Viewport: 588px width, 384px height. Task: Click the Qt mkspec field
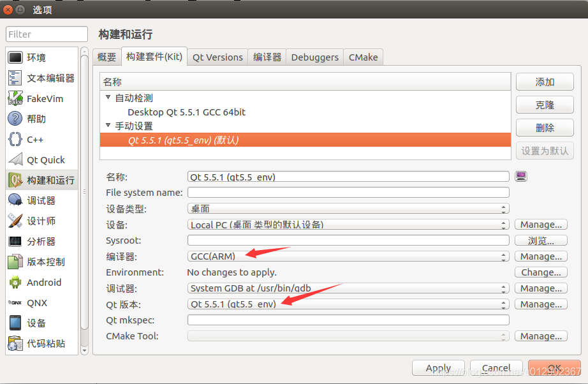click(x=348, y=320)
